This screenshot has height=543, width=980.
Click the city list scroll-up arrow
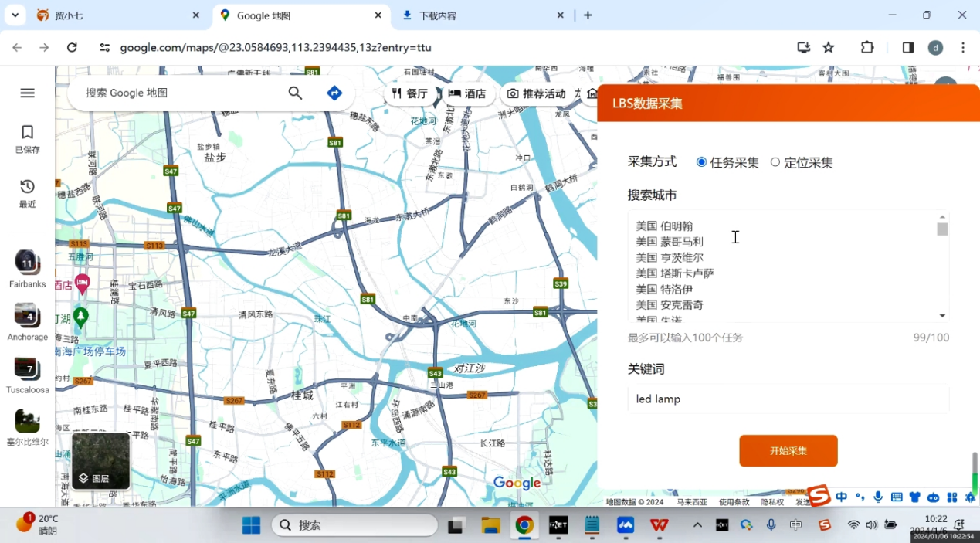[x=942, y=217]
